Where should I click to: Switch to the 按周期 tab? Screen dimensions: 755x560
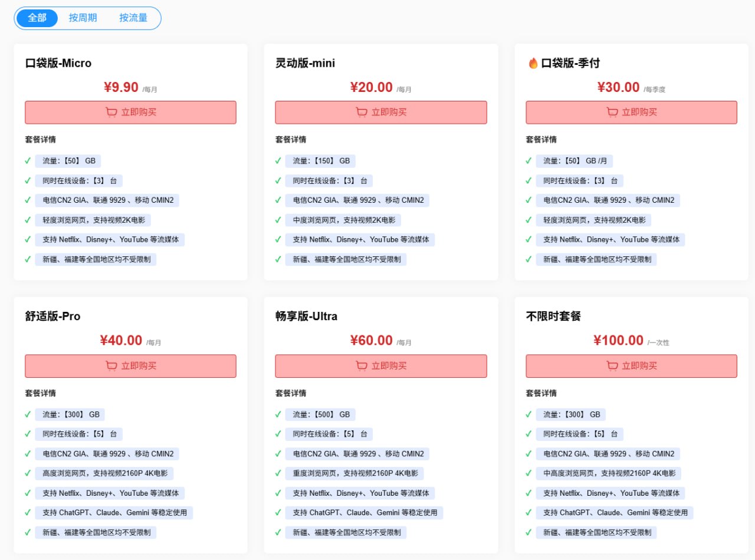click(83, 18)
